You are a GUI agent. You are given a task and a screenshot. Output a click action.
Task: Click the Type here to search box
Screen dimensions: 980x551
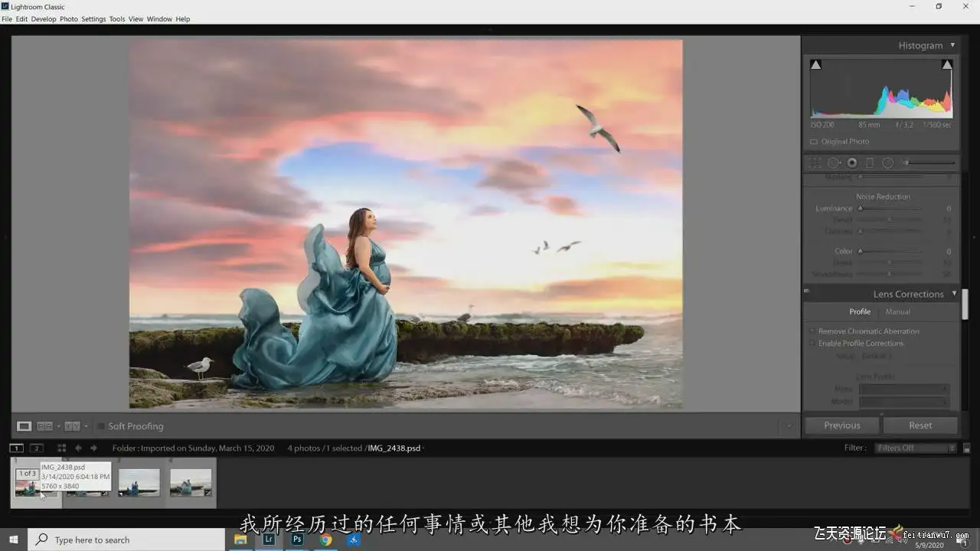[127, 540]
